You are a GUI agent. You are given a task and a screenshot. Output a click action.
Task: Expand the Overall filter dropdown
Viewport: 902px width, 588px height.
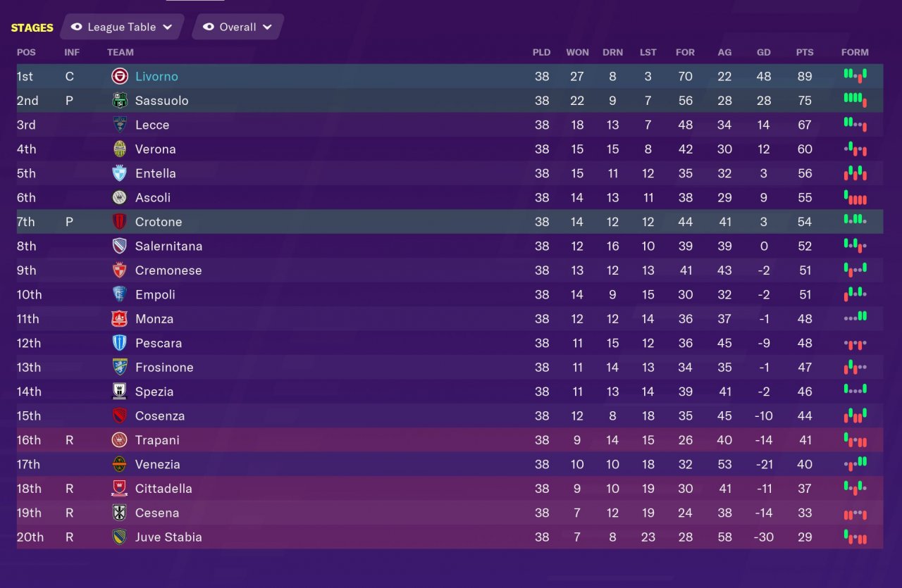[237, 27]
